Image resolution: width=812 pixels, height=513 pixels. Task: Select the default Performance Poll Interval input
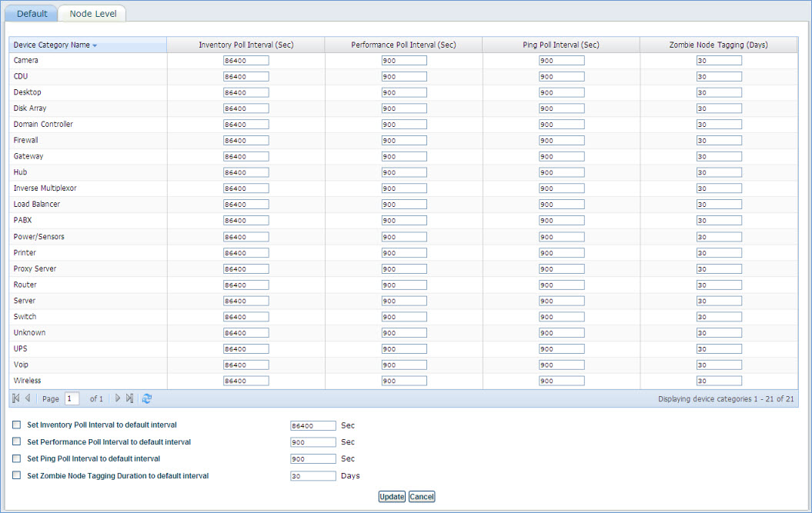pos(312,441)
